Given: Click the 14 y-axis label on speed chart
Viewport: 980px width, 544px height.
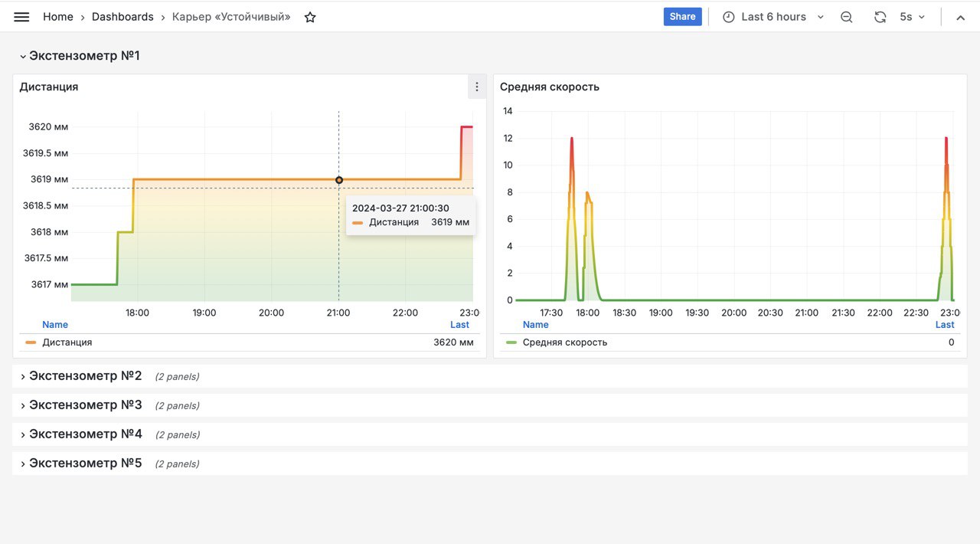Looking at the screenshot, I should point(508,111).
